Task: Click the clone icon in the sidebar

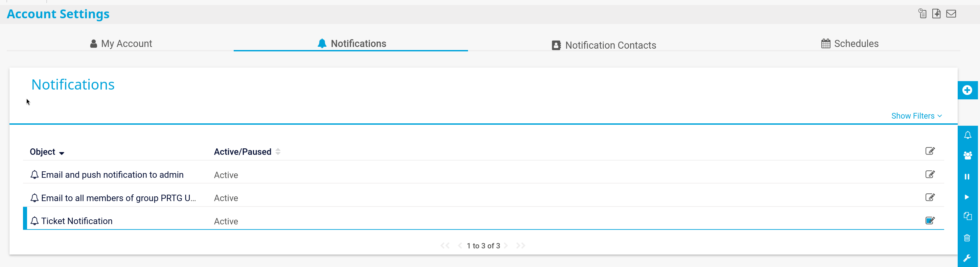Action: [x=967, y=216]
